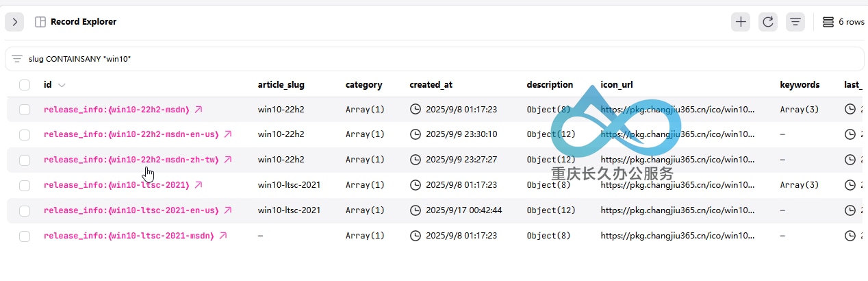Open record release_info:win10-ltsc-2021
The height and width of the screenshot is (281, 868).
point(116,186)
